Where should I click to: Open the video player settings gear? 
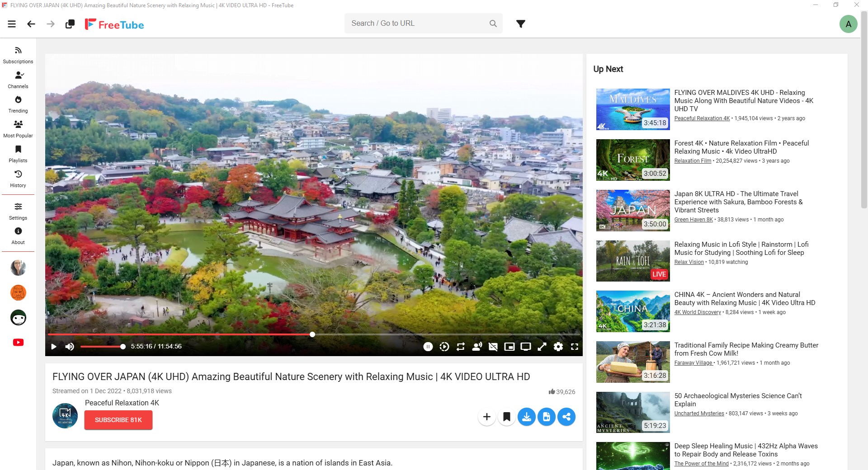point(558,347)
